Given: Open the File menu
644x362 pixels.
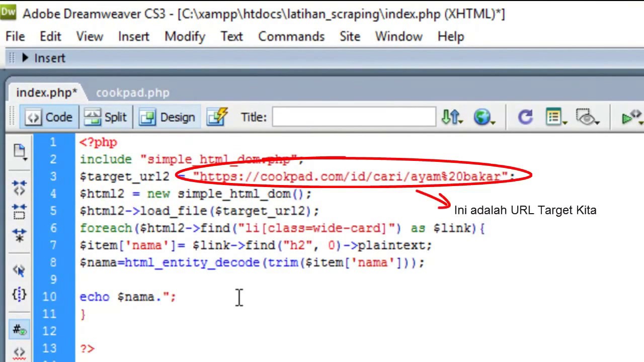Looking at the screenshot, I should [15, 37].
